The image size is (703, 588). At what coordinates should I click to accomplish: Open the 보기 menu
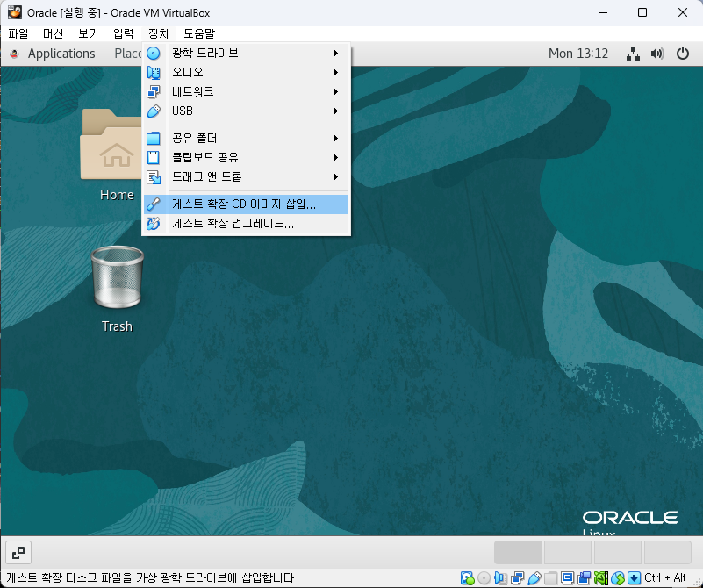[x=89, y=33]
